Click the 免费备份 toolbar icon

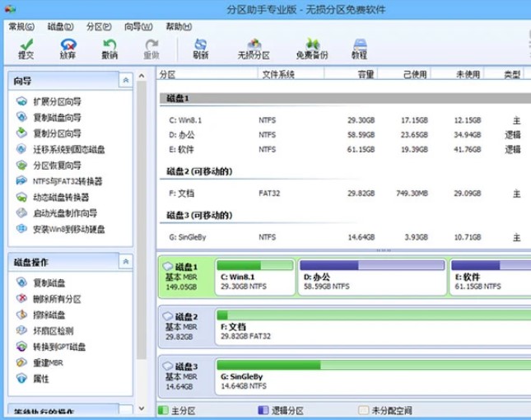pos(311,48)
